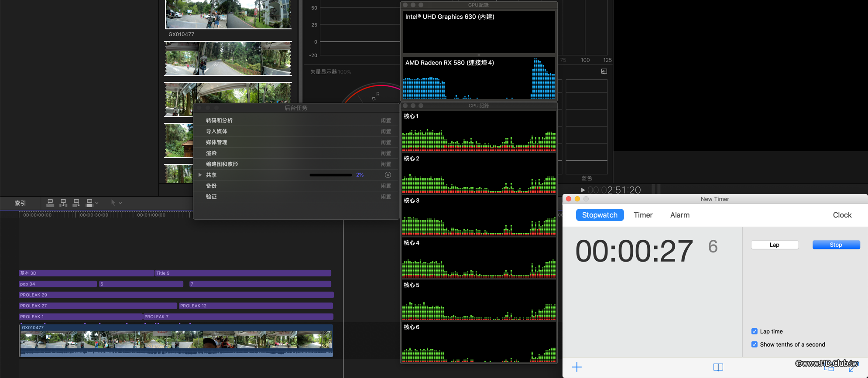Switch to the Timer tab
The image size is (868, 378).
pos(643,215)
